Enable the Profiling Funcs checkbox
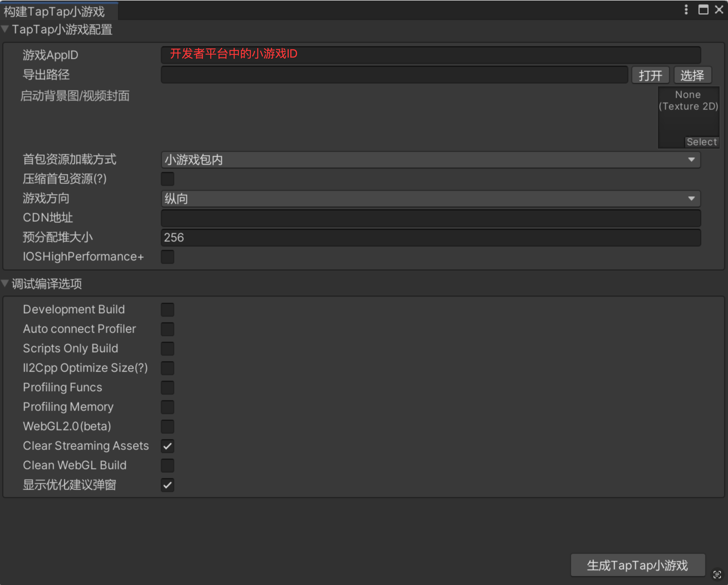Viewport: 728px width, 585px height. pyautogui.click(x=168, y=387)
